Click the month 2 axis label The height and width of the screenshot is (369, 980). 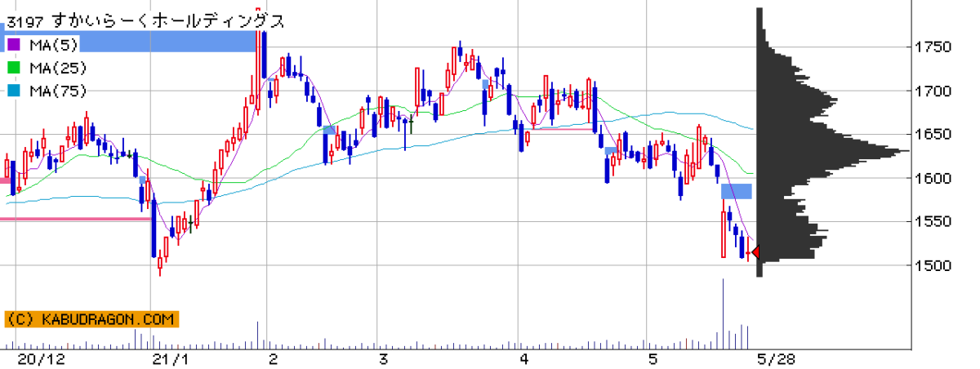point(272,359)
